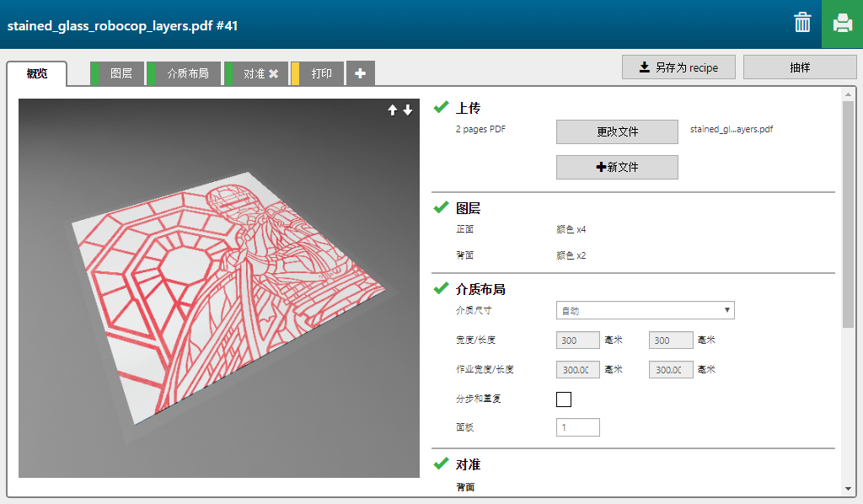Click the '2 pages PDF' text
Viewport: 863px width, 504px height.
[x=480, y=129]
